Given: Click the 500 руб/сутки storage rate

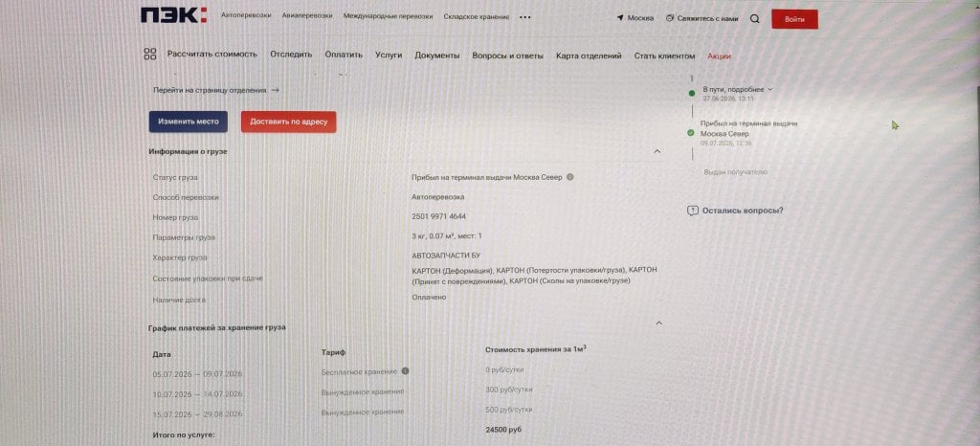Looking at the screenshot, I should tap(509, 410).
